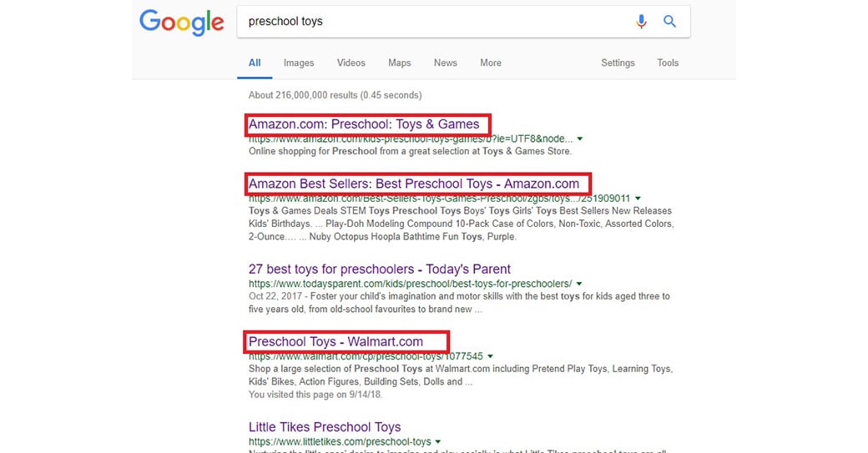Image resolution: width=868 pixels, height=453 pixels.
Task: Open 27 best toys for preschoolers result
Action: coord(380,269)
